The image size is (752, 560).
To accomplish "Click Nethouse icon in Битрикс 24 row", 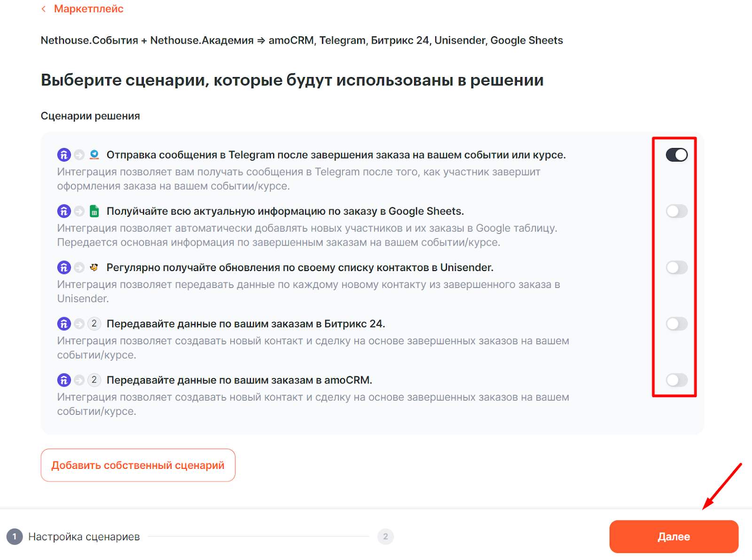I will click(64, 324).
